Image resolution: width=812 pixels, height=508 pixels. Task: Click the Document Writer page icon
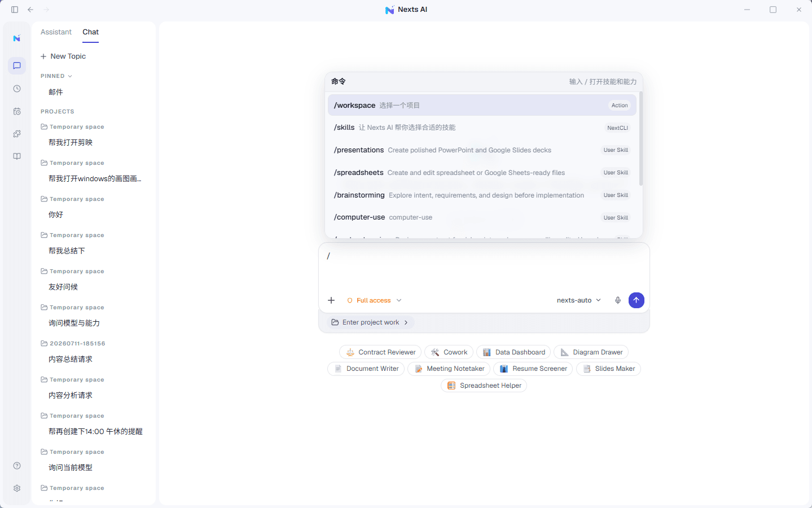pyautogui.click(x=338, y=369)
